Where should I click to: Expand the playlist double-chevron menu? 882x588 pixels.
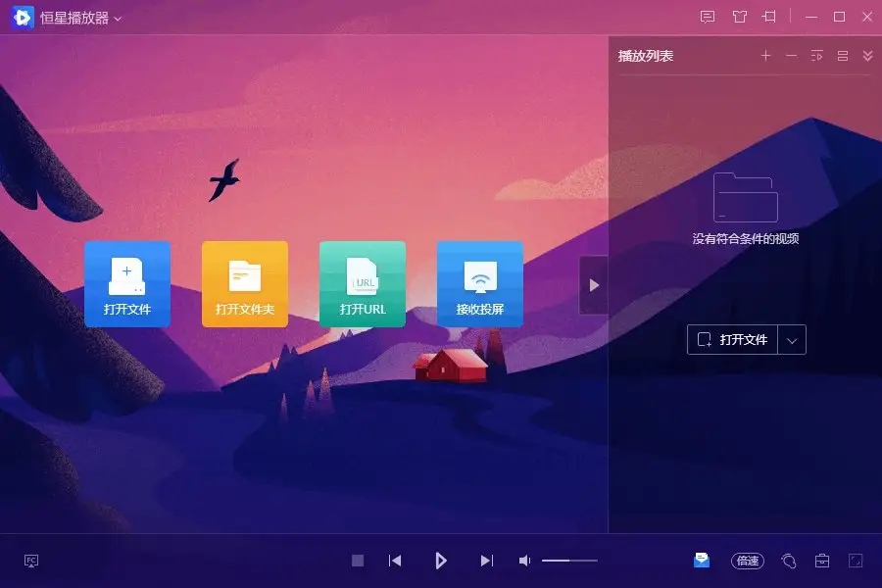(867, 56)
